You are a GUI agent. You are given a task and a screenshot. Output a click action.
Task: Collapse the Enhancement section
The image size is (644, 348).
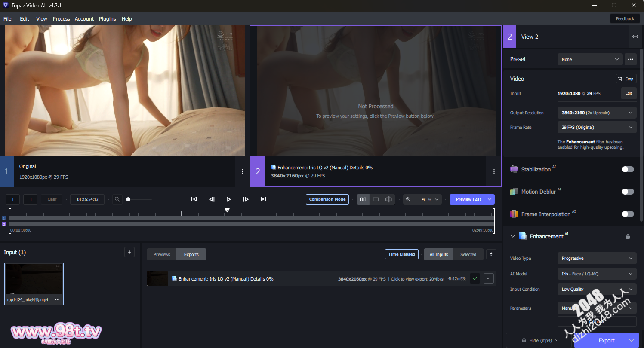point(513,236)
